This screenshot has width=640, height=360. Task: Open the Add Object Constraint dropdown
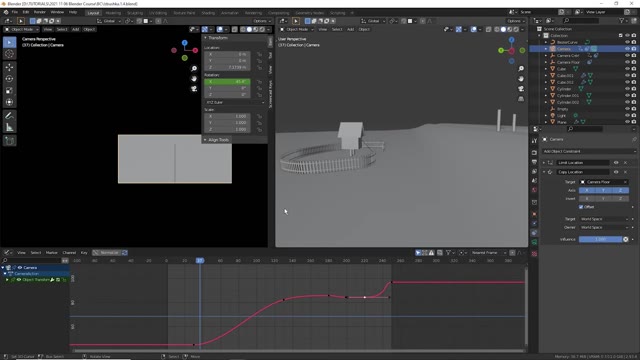[589, 151]
